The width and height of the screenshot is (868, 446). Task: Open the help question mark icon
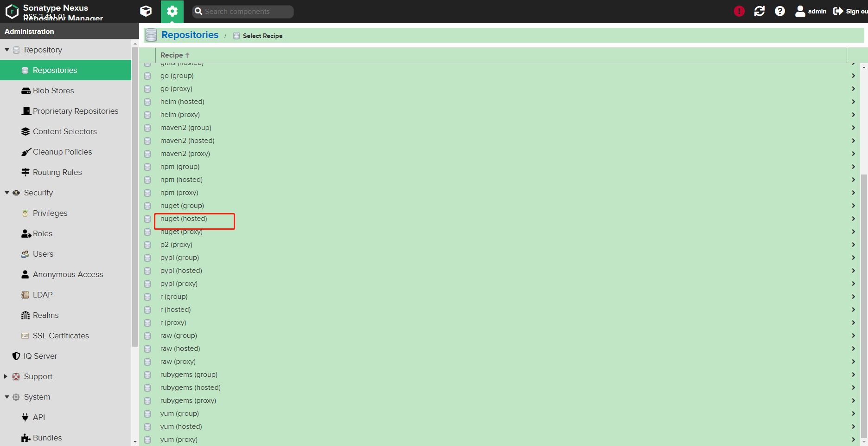click(x=780, y=11)
